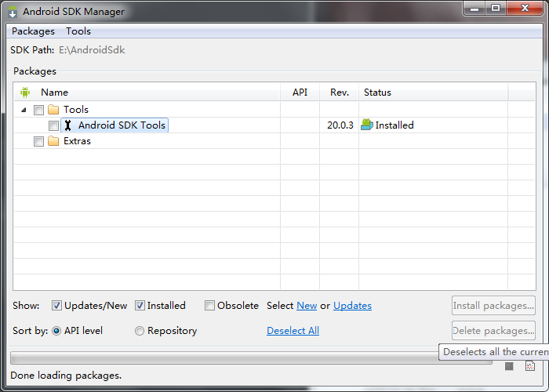Click the stop loading square icon

509,366
